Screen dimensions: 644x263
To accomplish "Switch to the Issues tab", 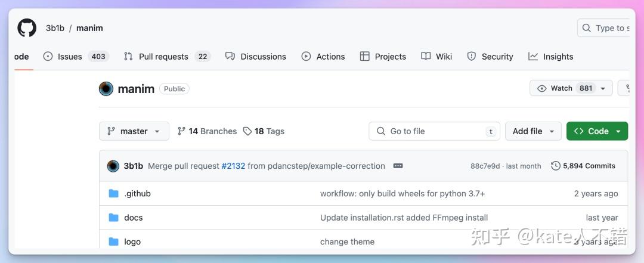I will pyautogui.click(x=70, y=57).
